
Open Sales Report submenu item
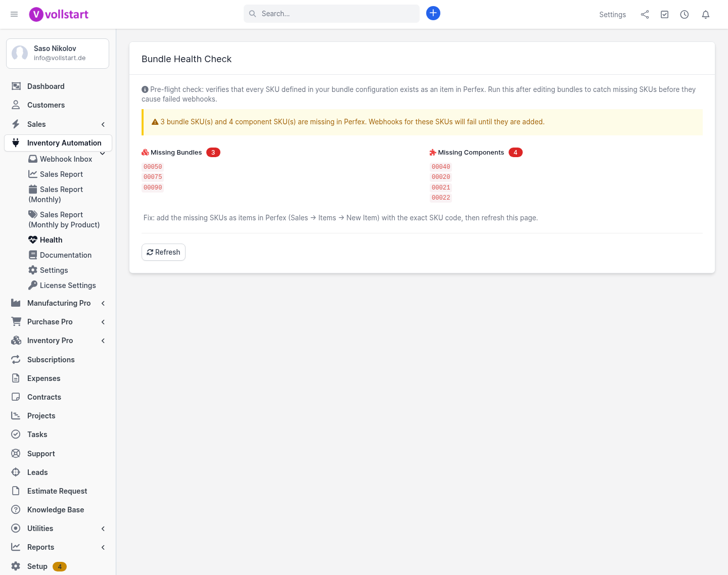pyautogui.click(x=61, y=174)
